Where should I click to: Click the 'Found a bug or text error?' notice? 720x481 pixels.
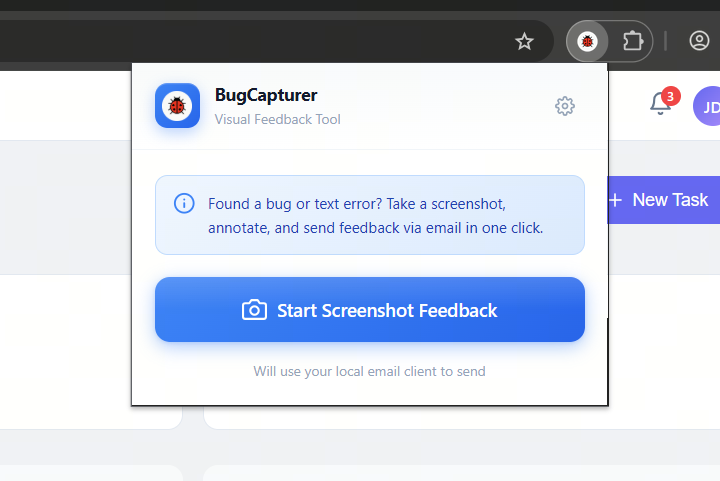(370, 215)
